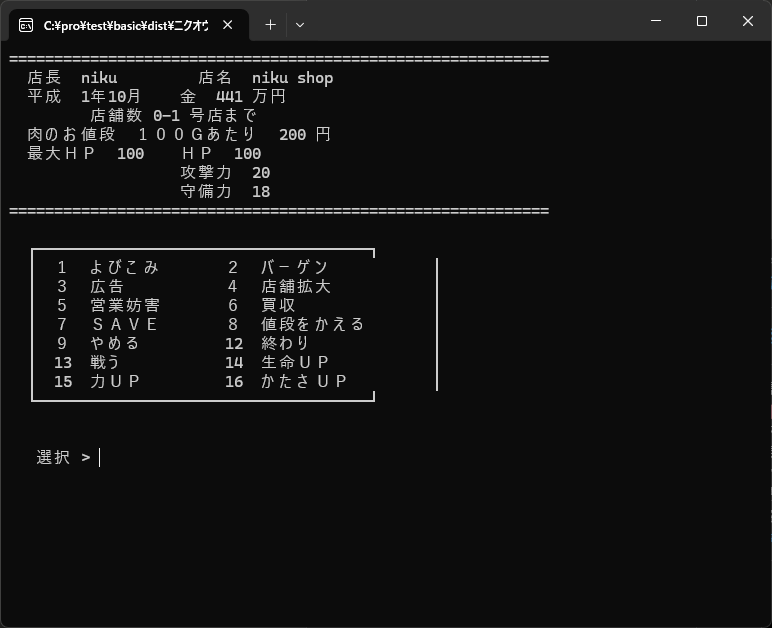The width and height of the screenshot is (772, 628).
Task: Minimize the terminal window
Action: point(656,21)
